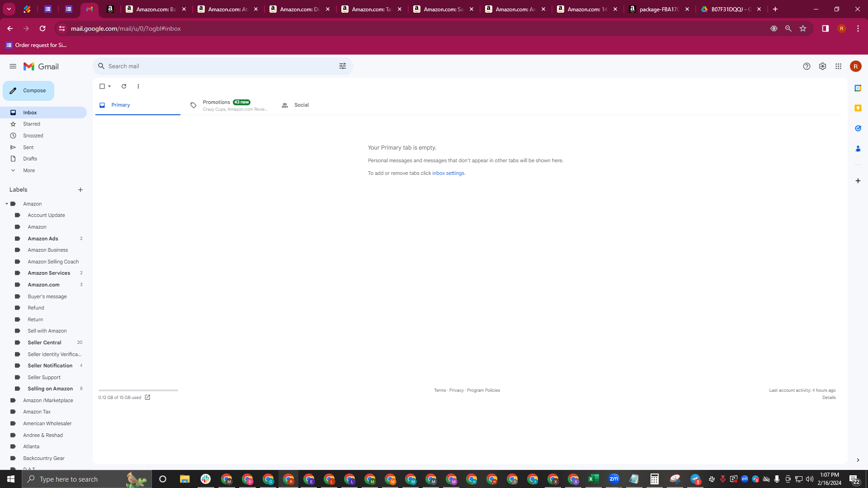Open the Seller Central label
This screenshot has height=488, width=868.
44,343
